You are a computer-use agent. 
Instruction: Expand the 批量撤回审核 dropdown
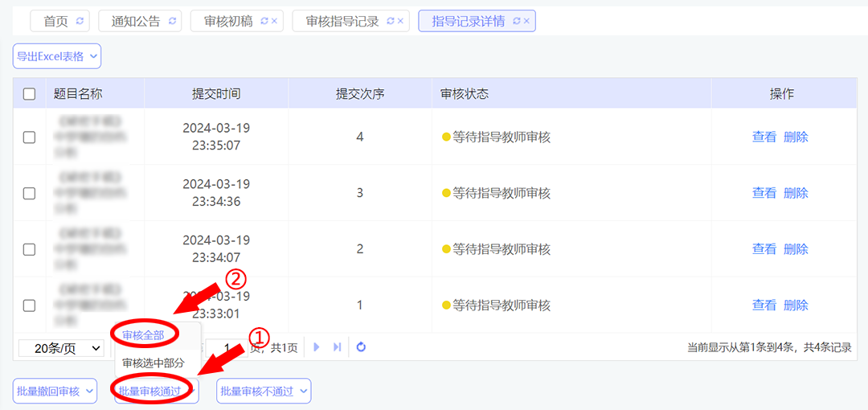55,392
